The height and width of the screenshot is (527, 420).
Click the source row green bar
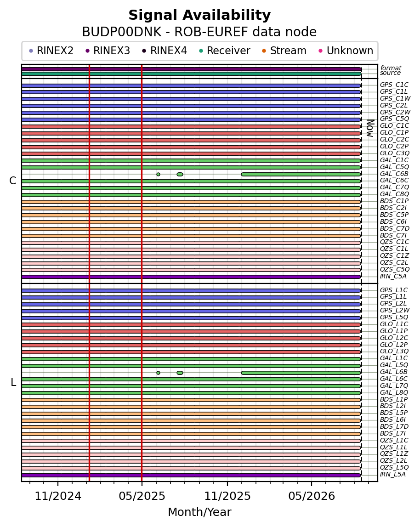pos(191,74)
